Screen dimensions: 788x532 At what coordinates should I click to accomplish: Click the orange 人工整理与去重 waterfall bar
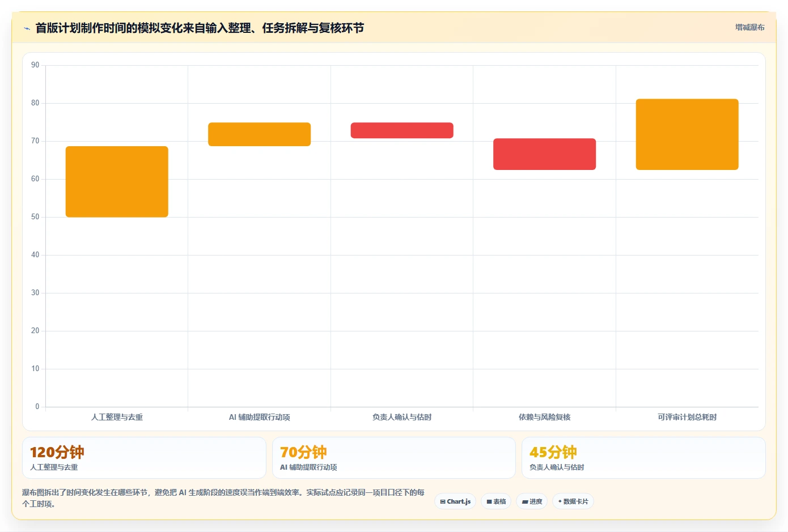pyautogui.click(x=117, y=182)
